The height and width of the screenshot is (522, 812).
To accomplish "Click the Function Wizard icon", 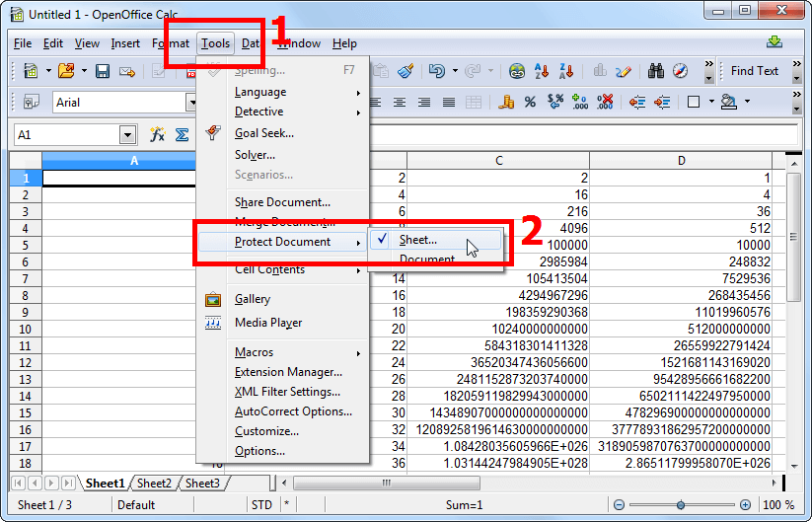I will point(157,135).
